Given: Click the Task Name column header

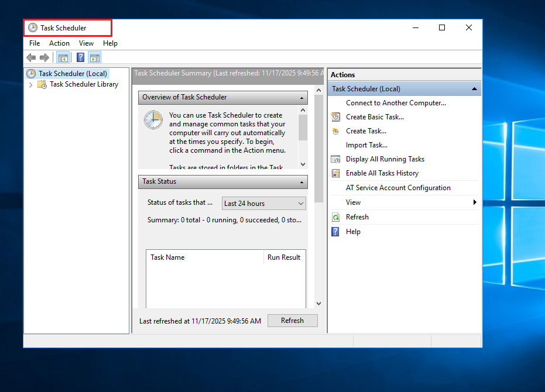Looking at the screenshot, I should [x=205, y=257].
